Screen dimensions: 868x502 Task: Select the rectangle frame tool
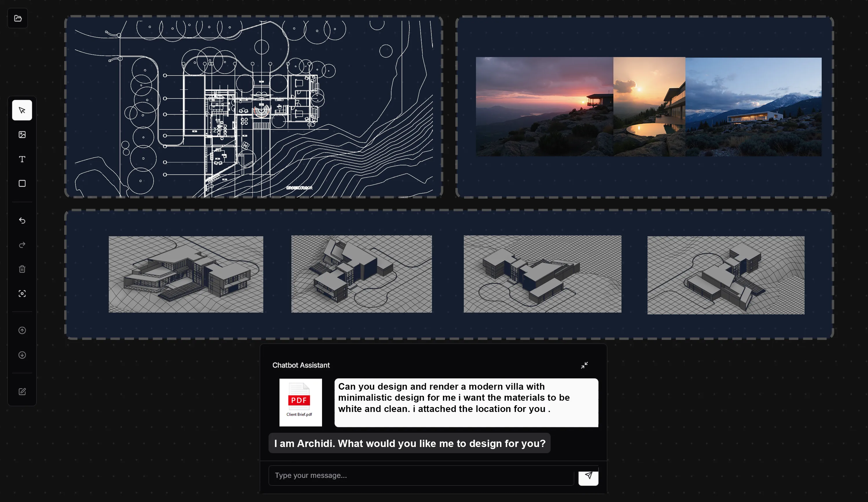[x=22, y=183]
